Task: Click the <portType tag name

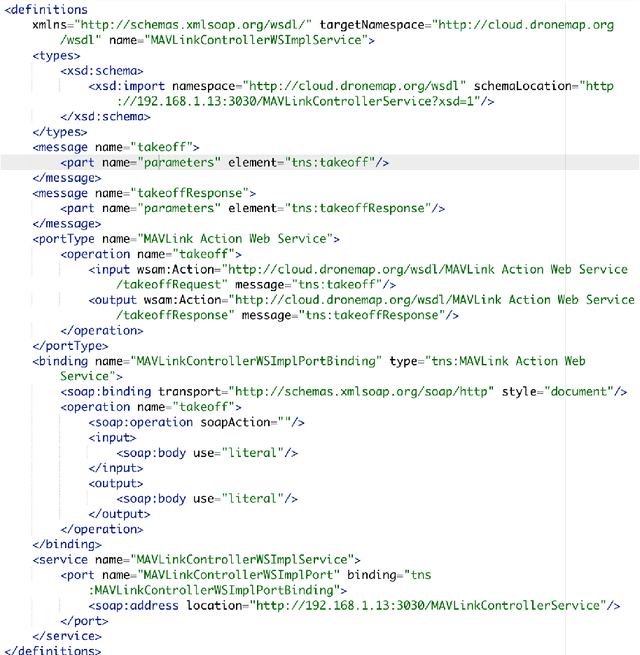Action: click(63, 239)
